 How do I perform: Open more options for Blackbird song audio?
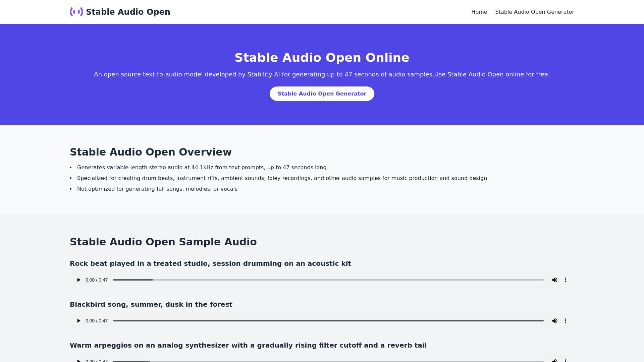click(566, 321)
